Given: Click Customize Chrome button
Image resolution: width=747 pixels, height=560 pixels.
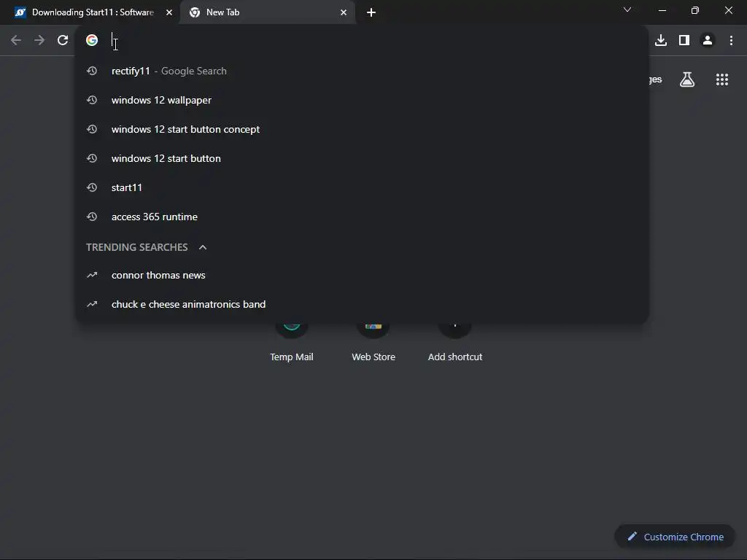Looking at the screenshot, I should coord(675,537).
